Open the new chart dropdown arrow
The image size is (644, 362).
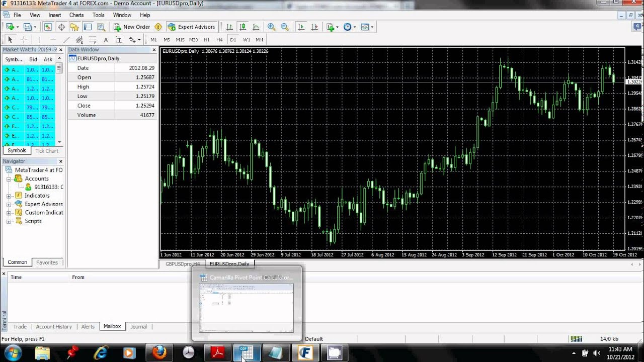[18, 27]
